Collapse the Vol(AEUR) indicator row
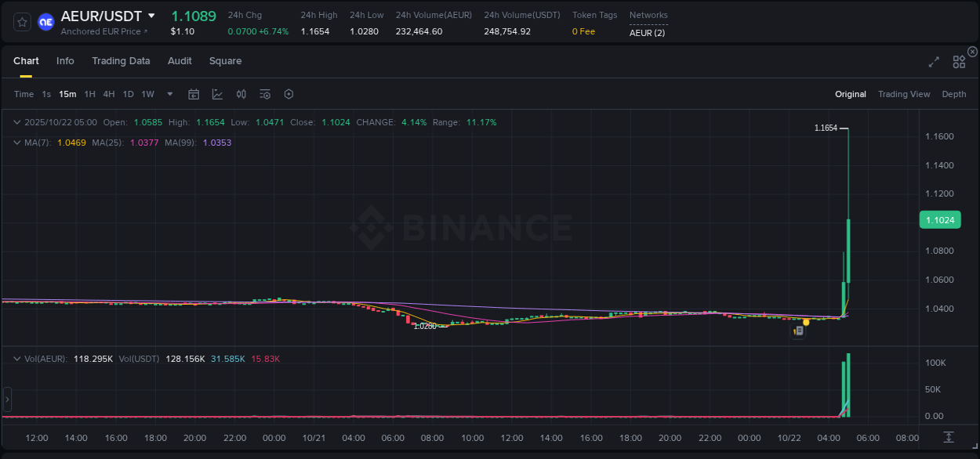 (x=17, y=359)
